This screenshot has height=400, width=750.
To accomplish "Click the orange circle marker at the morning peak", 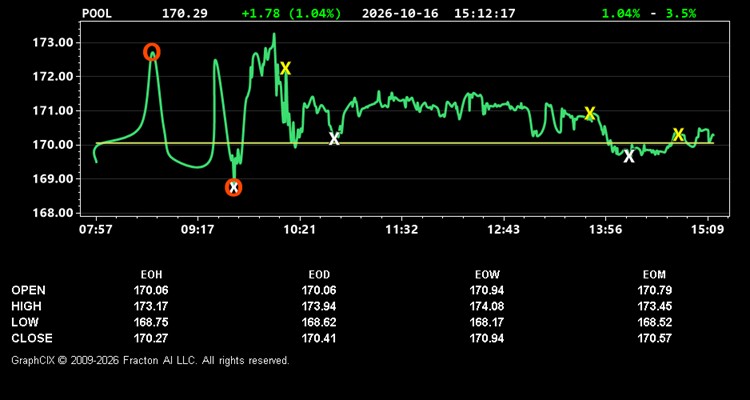I will point(152,52).
